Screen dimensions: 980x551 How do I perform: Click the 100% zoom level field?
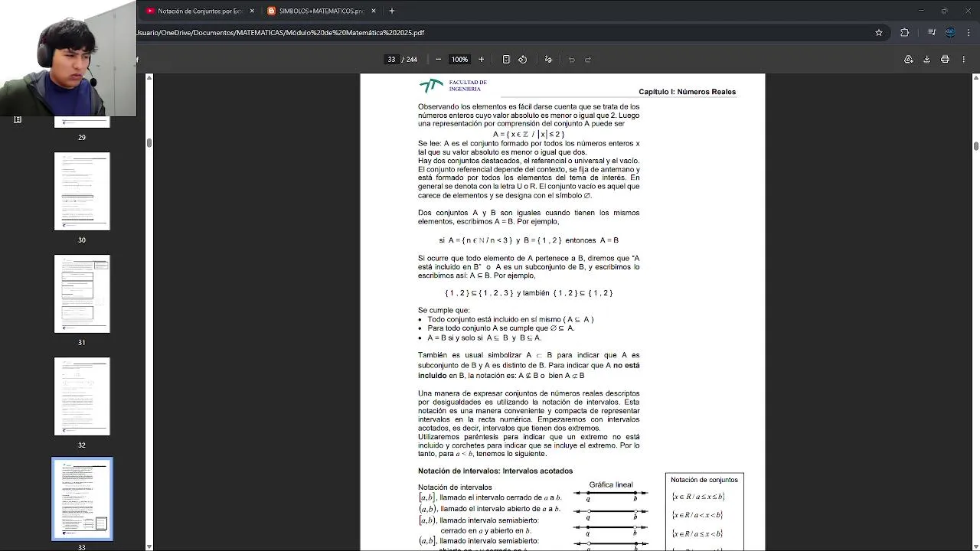click(459, 60)
